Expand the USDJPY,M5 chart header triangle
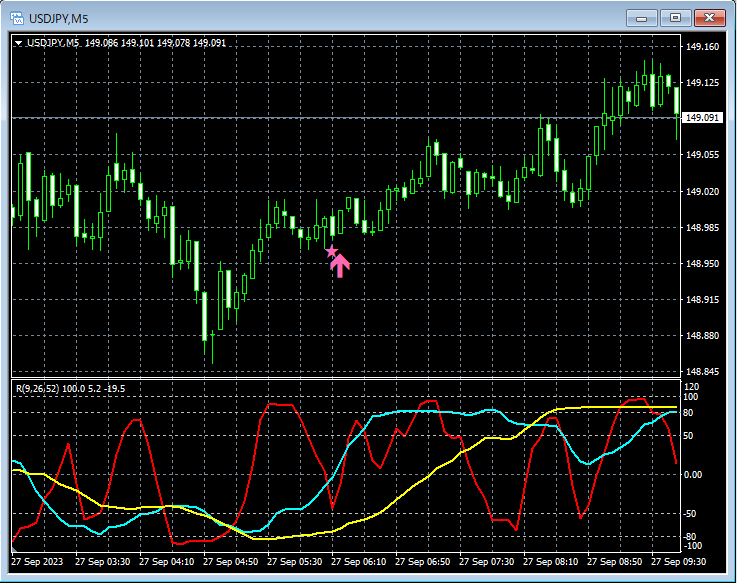The height and width of the screenshot is (583, 738). (18, 43)
